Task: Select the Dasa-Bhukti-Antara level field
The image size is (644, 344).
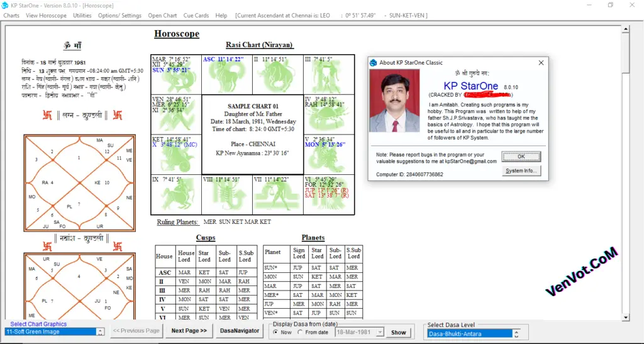Action: pyautogui.click(x=470, y=334)
